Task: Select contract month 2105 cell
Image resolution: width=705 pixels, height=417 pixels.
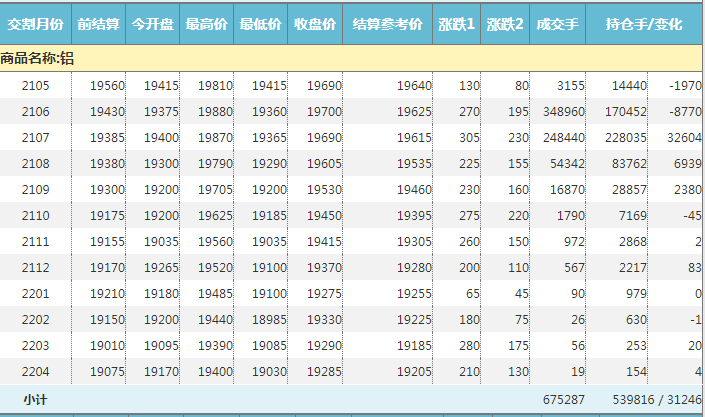Action: [35, 86]
